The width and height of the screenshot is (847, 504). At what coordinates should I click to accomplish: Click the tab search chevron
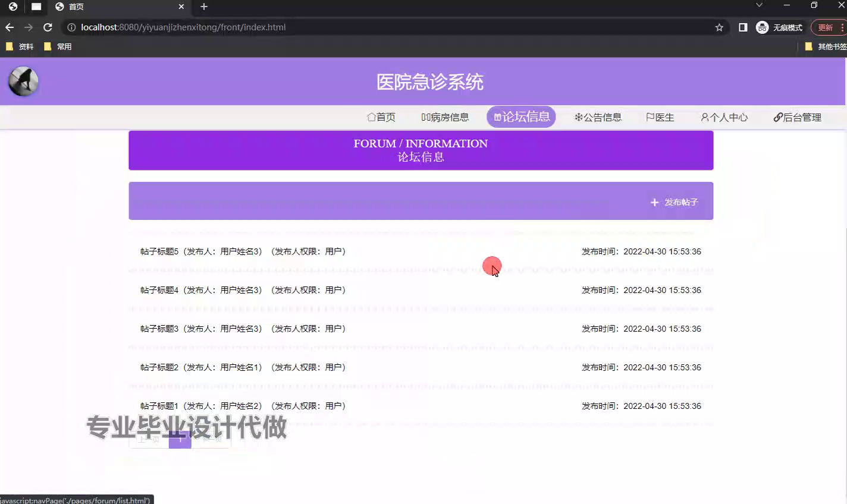coord(759,5)
